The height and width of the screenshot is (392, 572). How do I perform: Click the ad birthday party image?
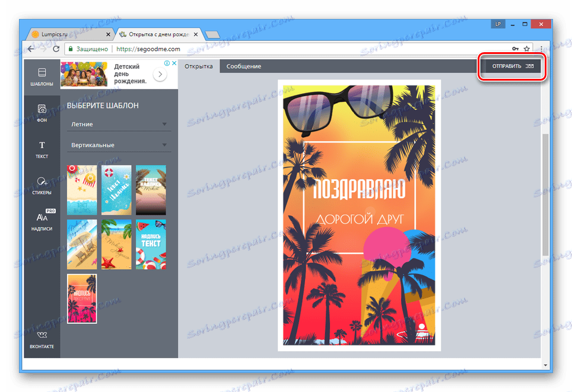click(x=84, y=74)
